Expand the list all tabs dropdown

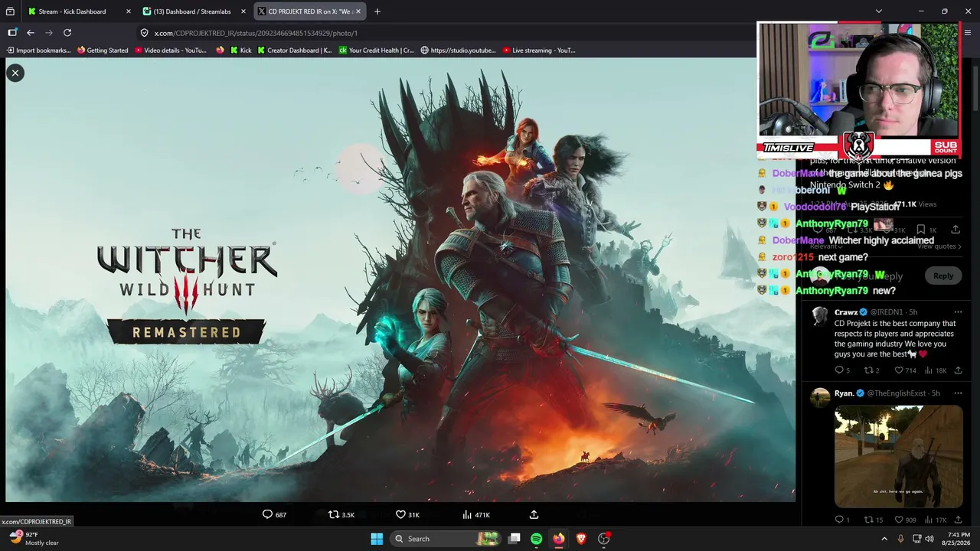pos(879,11)
